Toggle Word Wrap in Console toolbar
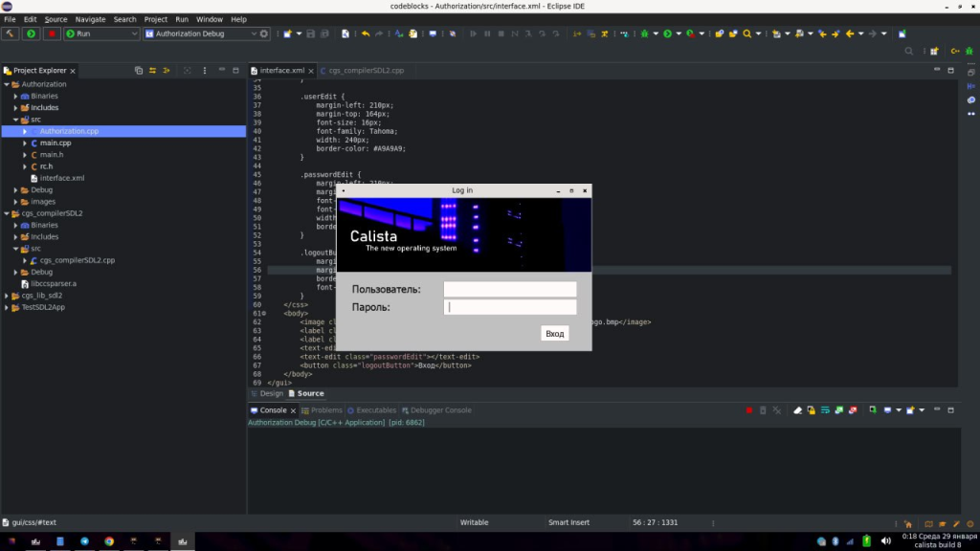Image resolution: width=980 pixels, height=551 pixels. tap(825, 410)
